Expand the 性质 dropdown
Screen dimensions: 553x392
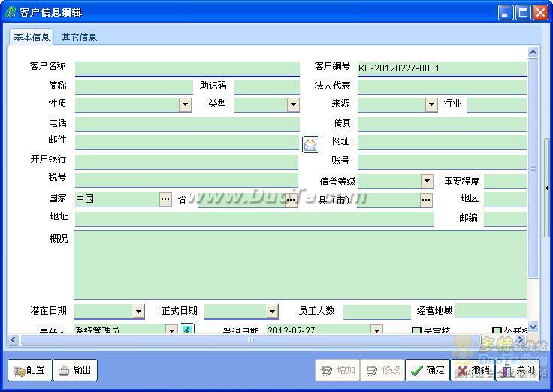(x=186, y=105)
